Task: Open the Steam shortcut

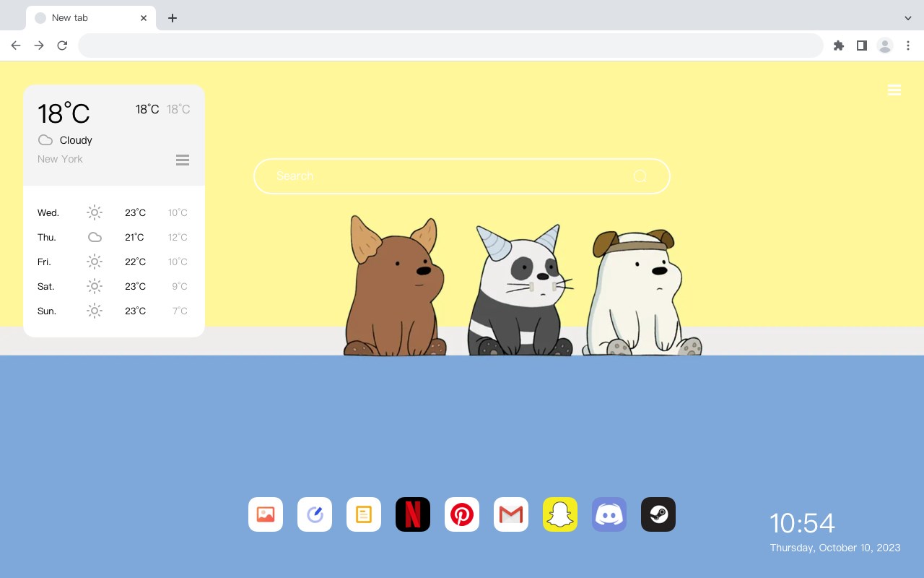Action: (658, 514)
